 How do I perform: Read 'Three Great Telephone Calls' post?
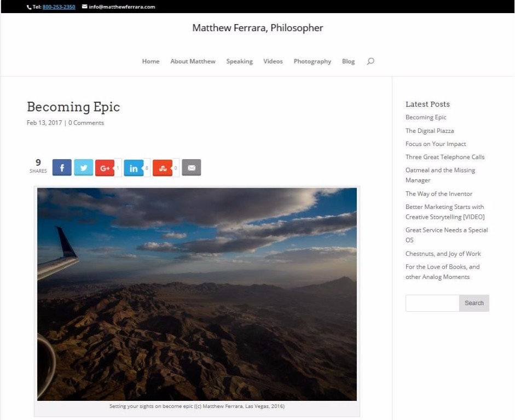tap(444, 157)
